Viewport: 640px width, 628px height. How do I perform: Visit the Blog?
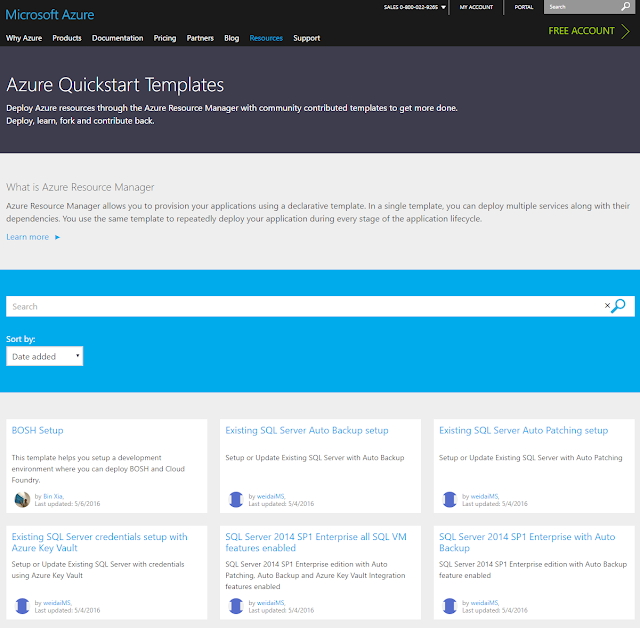(x=231, y=38)
